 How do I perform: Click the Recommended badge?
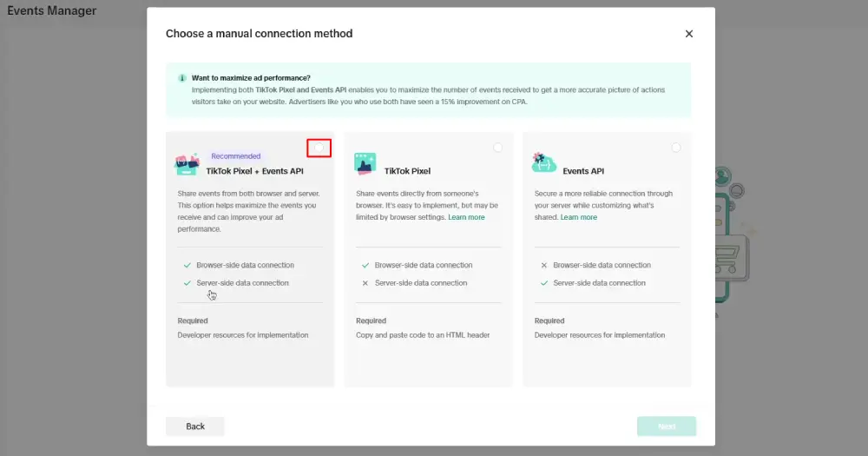(236, 156)
